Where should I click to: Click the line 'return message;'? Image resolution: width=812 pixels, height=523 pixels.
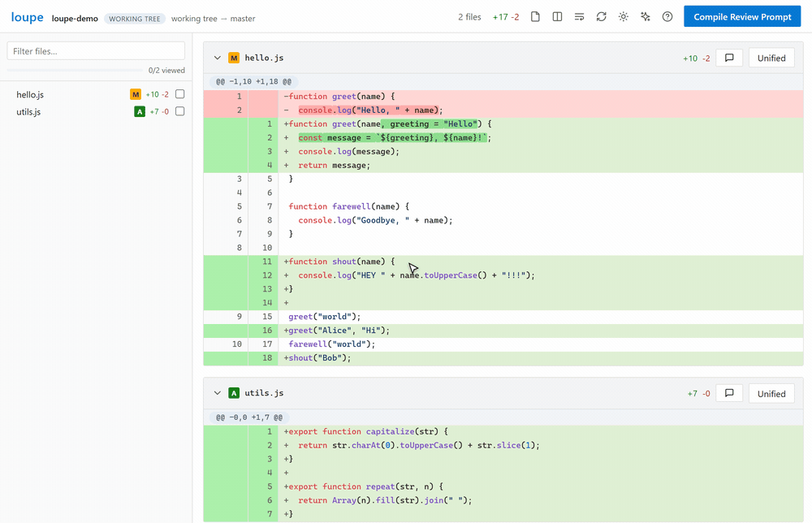click(503, 165)
